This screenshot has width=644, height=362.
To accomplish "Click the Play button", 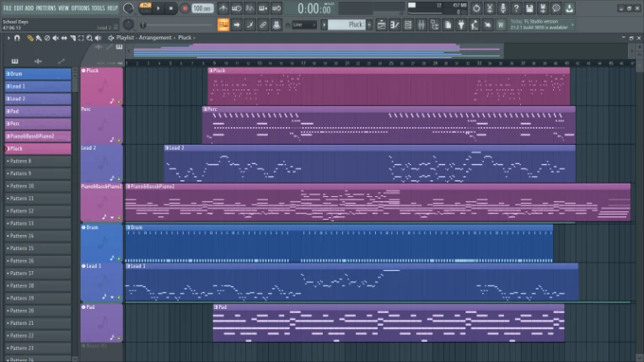I will tap(158, 8).
